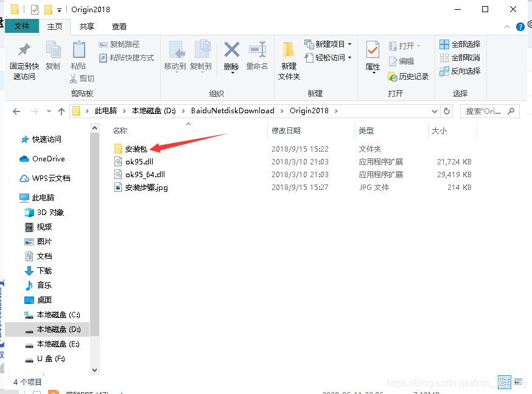Click 此电脑 in the address bar
Screen dimensions: 532x394
(105, 111)
